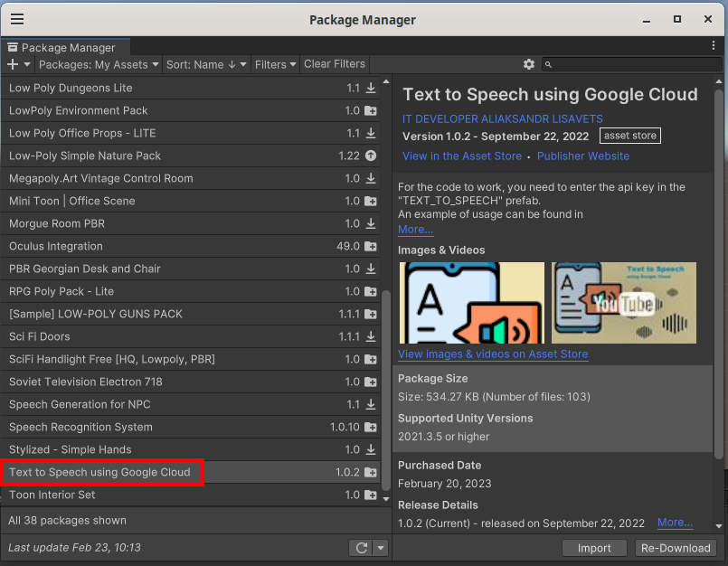
Task: Click the package search field
Action: (637, 64)
